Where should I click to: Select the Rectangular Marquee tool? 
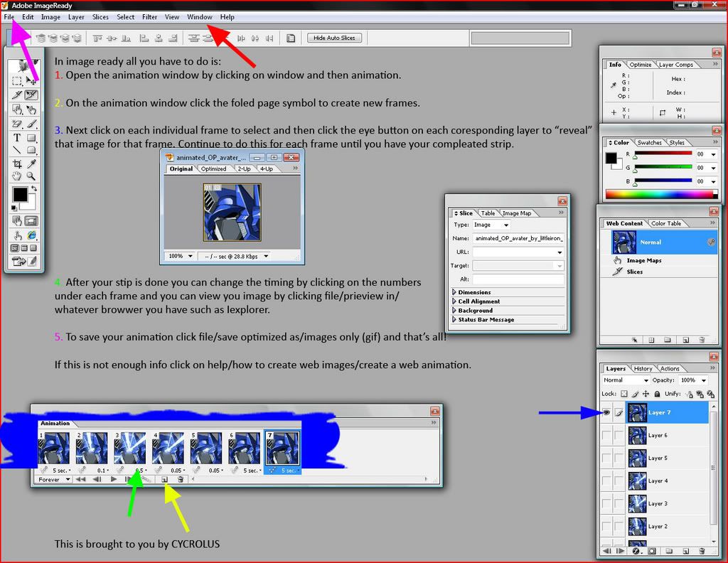(x=17, y=81)
